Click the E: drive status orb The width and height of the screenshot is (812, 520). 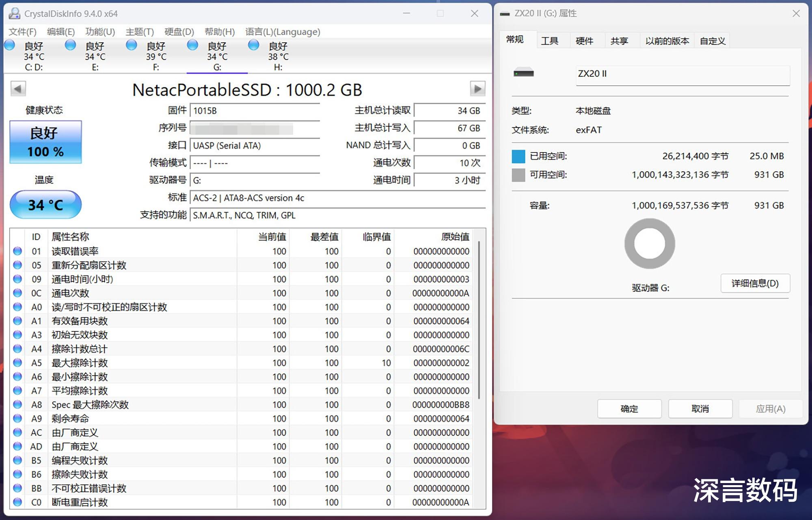point(71,45)
